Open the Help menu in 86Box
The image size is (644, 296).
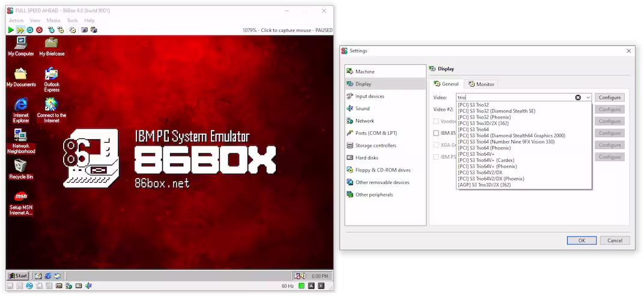[x=89, y=20]
